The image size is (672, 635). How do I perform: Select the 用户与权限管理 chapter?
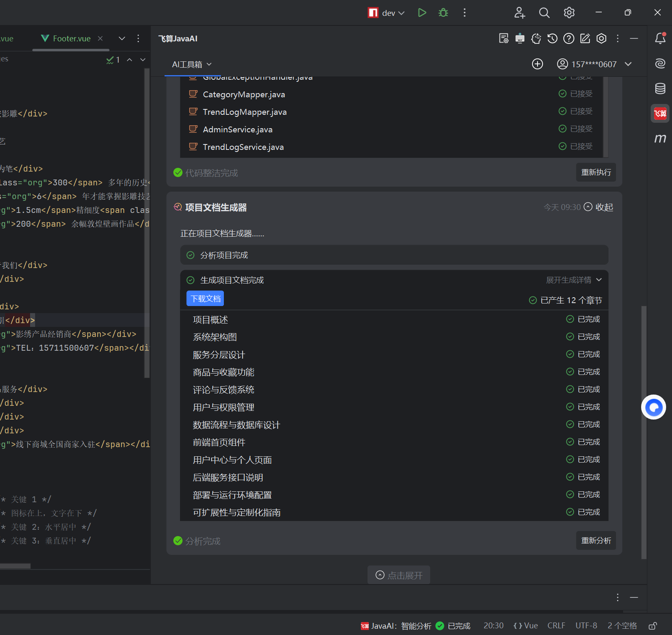223,407
